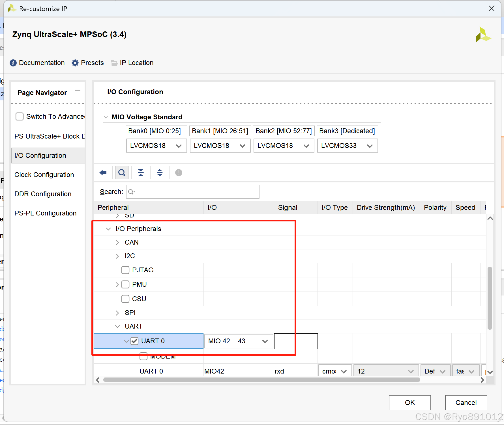Enable the MODEM checkbox
Image resolution: width=504 pixels, height=425 pixels.
pos(143,356)
